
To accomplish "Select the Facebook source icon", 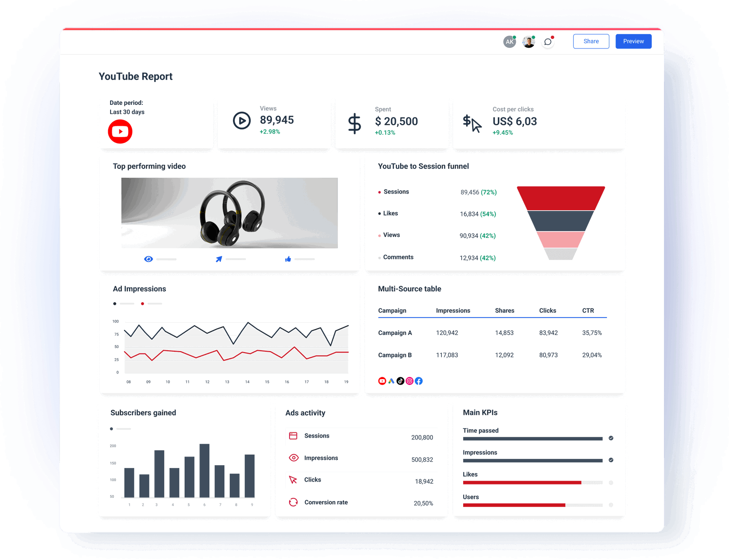I will (x=419, y=381).
